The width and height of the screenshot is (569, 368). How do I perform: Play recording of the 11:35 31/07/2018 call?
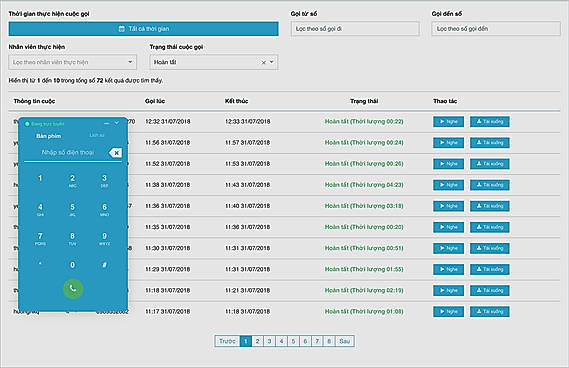coord(448,227)
